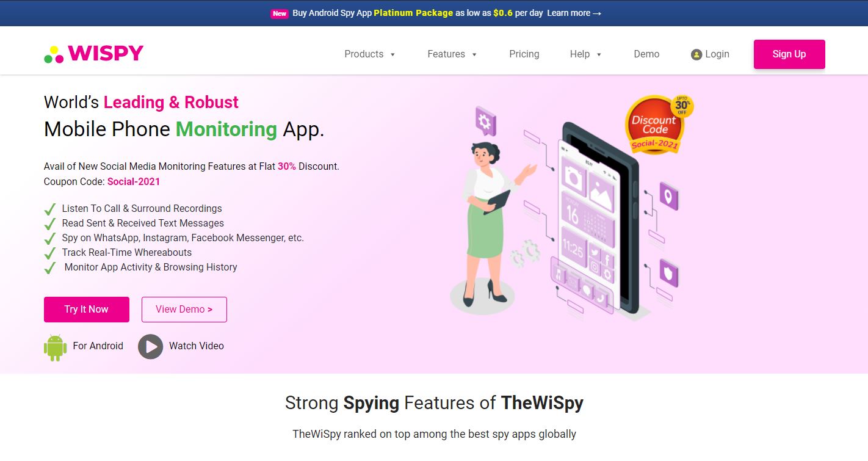Open the Pricing menu item

point(524,54)
